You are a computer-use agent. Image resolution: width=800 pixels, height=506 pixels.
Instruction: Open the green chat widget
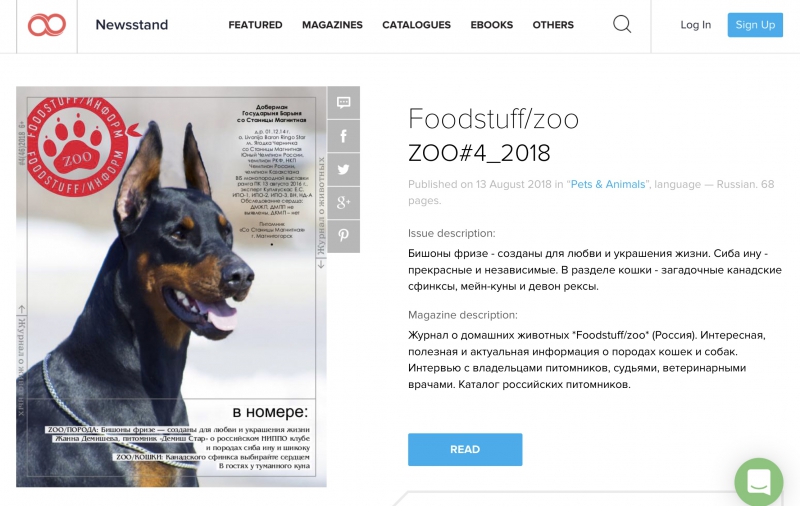click(x=759, y=482)
